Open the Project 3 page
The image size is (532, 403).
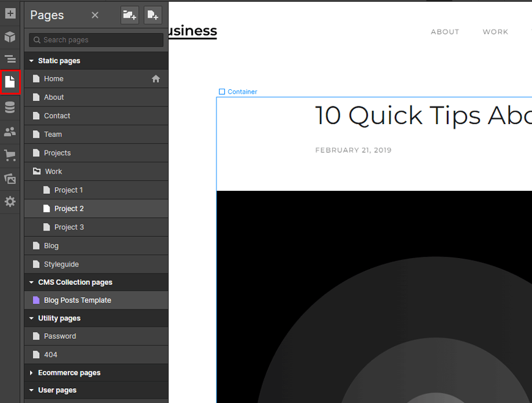(x=97, y=227)
